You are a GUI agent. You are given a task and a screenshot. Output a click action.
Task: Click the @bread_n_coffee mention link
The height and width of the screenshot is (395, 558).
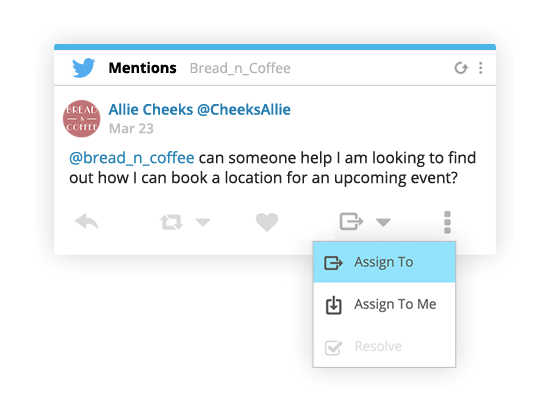132,158
